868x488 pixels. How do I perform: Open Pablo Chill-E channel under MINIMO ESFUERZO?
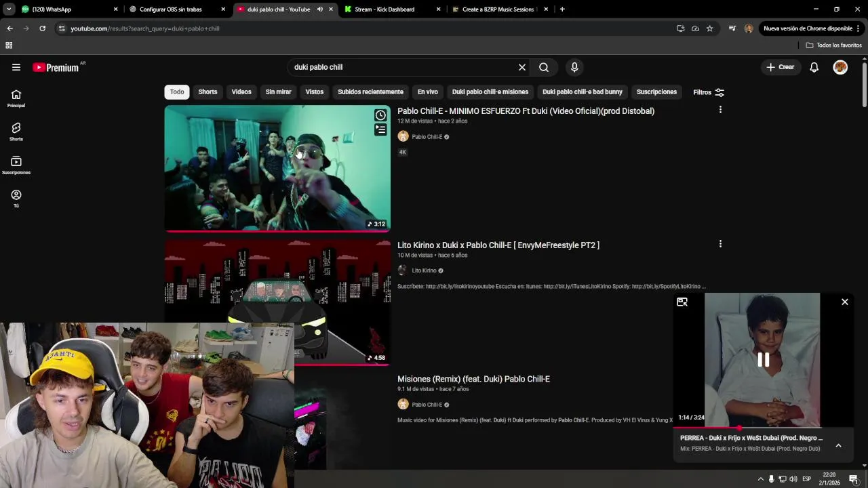coord(427,137)
